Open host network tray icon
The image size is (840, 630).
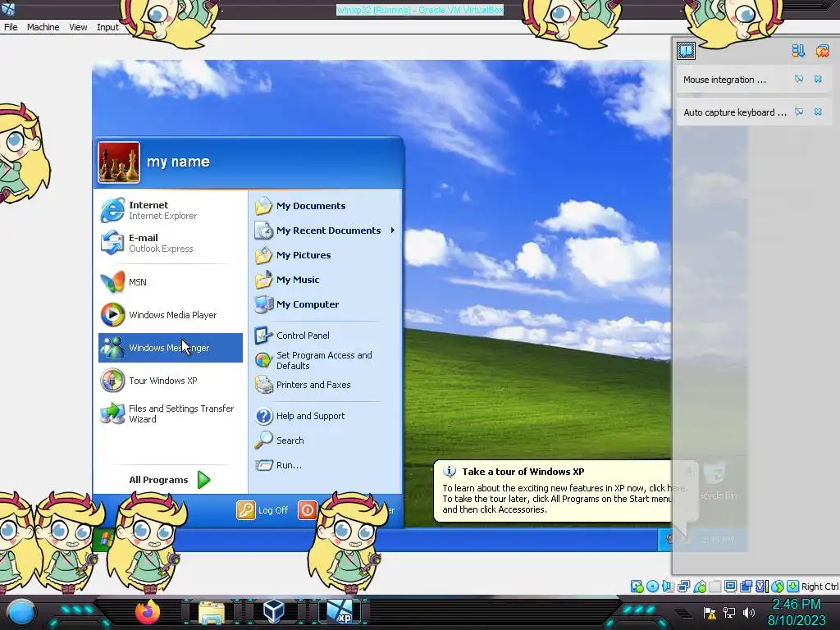pyautogui.click(x=729, y=613)
